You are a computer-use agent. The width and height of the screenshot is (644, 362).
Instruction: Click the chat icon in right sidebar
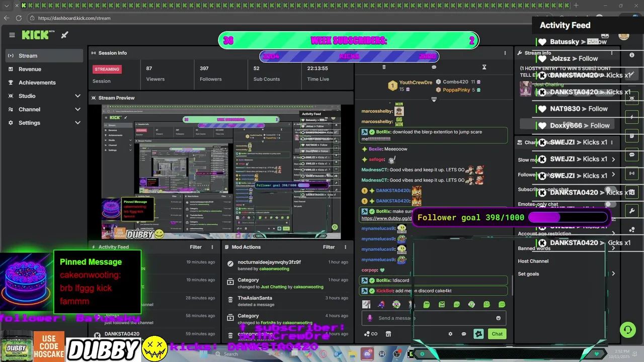click(632, 155)
